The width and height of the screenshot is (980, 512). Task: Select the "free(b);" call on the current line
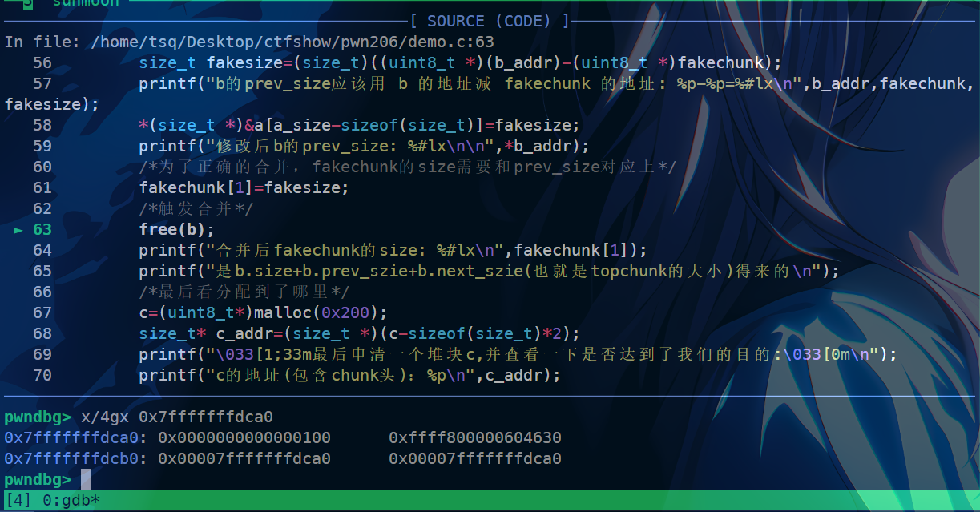tap(177, 229)
